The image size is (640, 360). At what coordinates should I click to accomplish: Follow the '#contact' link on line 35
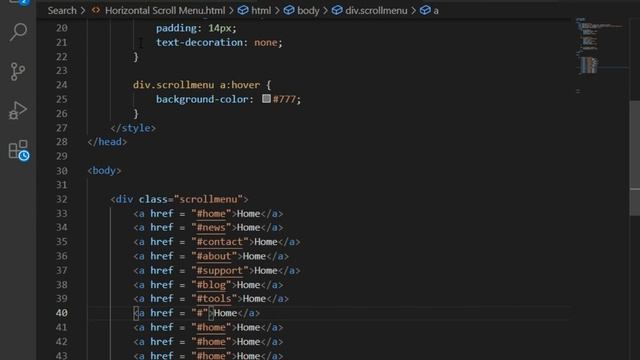coord(220,242)
